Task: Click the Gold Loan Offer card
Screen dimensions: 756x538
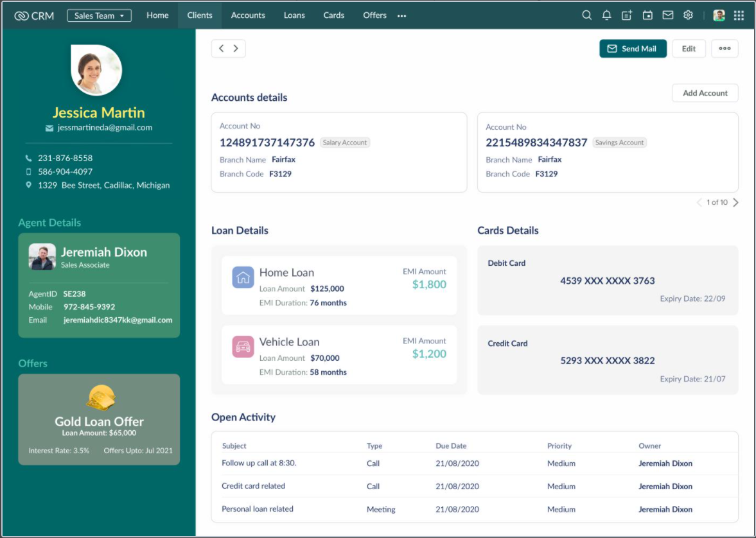Action: (99, 419)
